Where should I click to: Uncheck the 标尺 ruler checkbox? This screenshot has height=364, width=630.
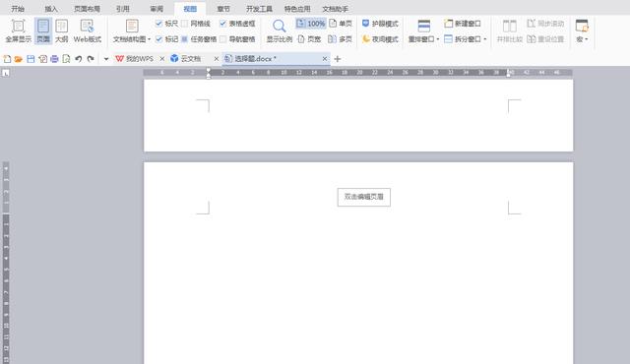click(159, 24)
